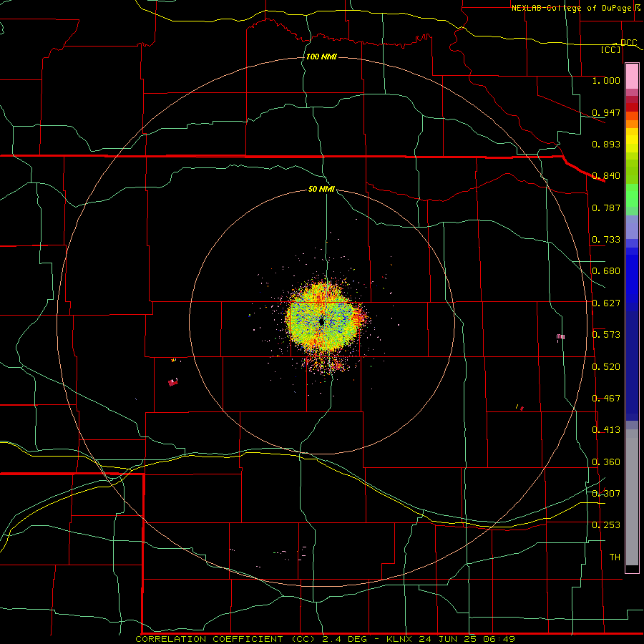This screenshot has height=644, width=644.
Task: Click the small red echo west of radar
Action: tap(173, 382)
